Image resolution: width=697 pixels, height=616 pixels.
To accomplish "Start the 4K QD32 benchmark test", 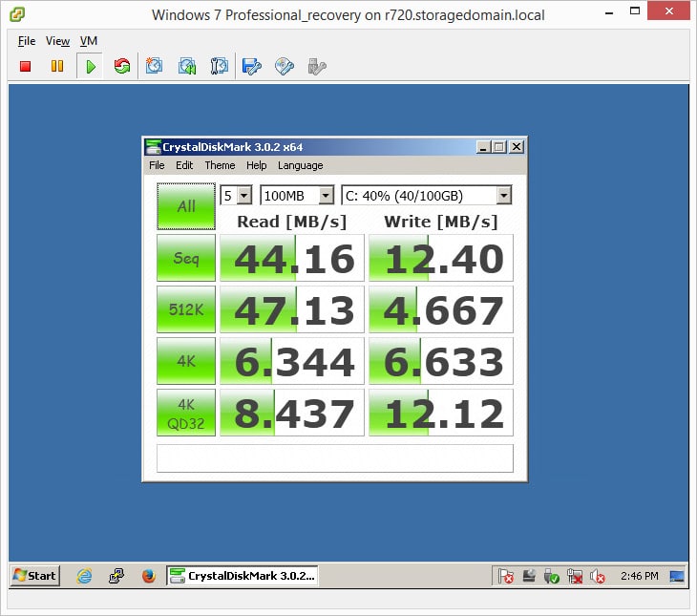I will pyautogui.click(x=186, y=413).
